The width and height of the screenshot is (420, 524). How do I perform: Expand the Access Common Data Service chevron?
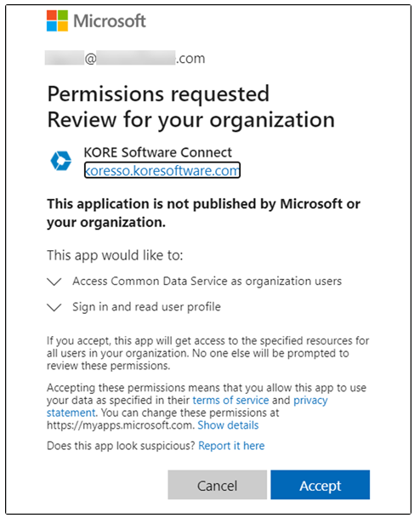click(x=54, y=282)
